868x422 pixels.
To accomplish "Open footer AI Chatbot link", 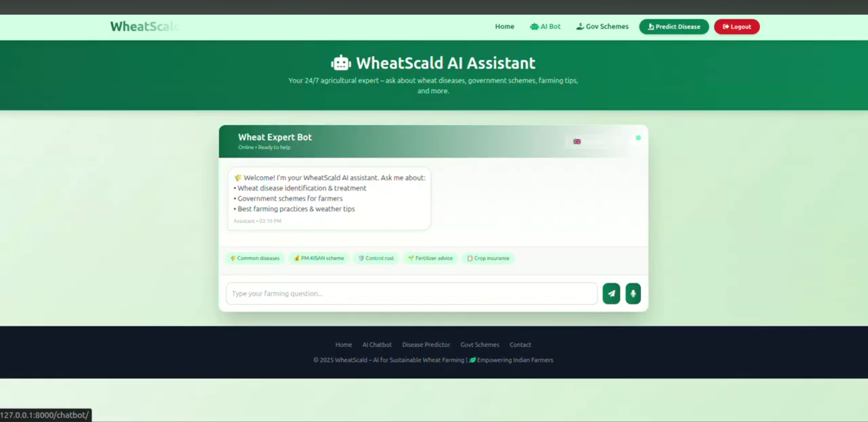I will click(377, 345).
